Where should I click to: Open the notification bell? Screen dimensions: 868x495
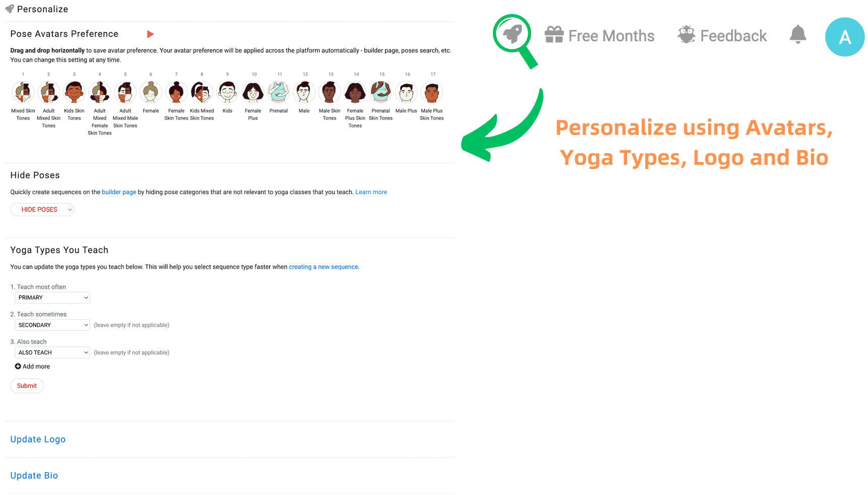point(798,34)
